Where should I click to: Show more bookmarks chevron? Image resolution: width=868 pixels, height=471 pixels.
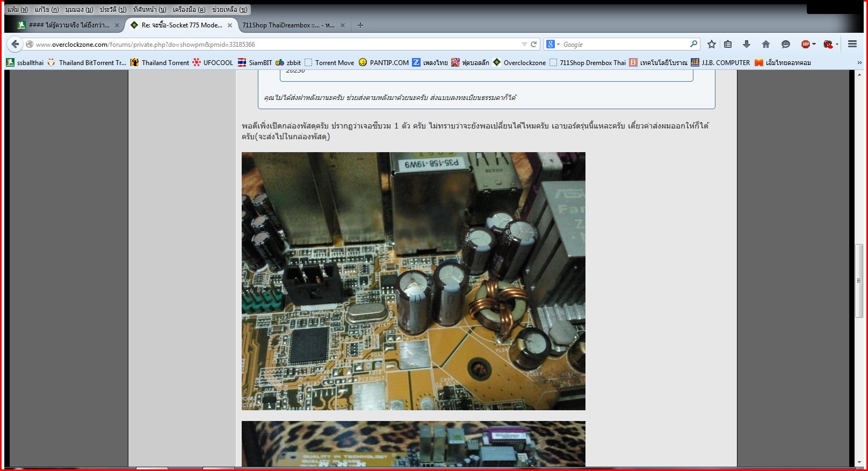[x=859, y=62]
